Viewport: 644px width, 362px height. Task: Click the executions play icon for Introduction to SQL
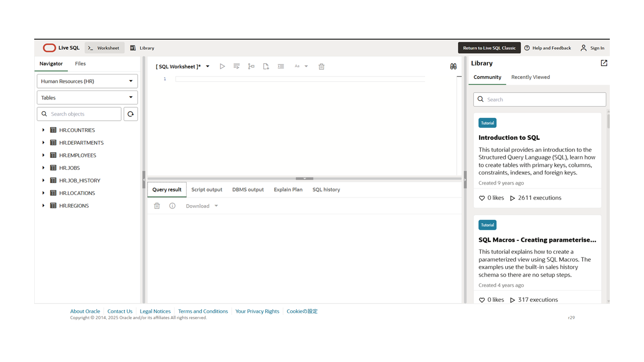coord(513,198)
